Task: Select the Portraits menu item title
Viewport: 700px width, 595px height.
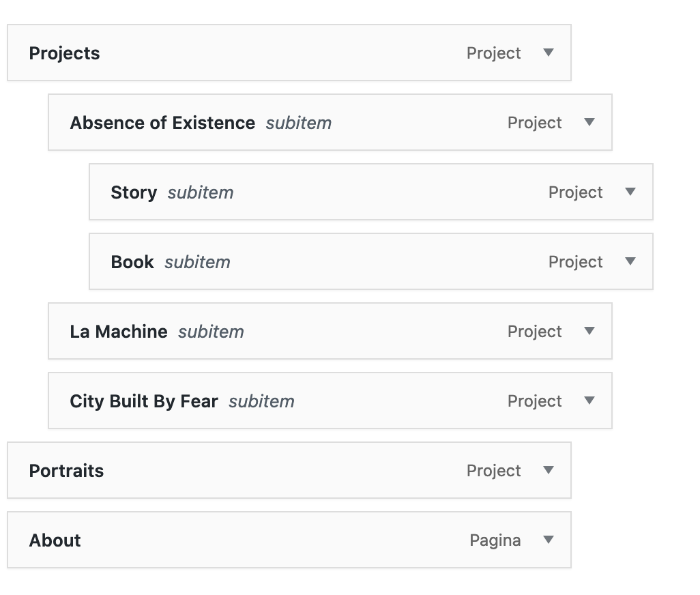Action: (x=66, y=471)
